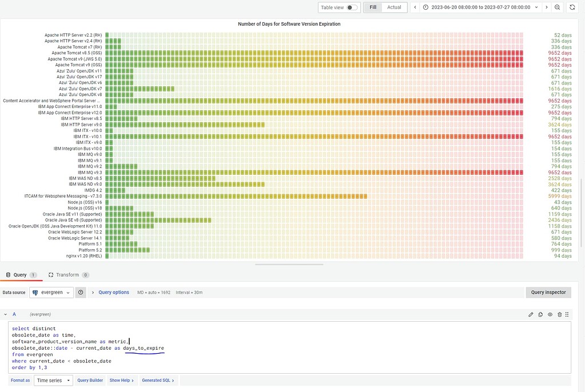The width and height of the screenshot is (585, 392).
Task: Delete query A using the trash icon
Action: click(559, 314)
